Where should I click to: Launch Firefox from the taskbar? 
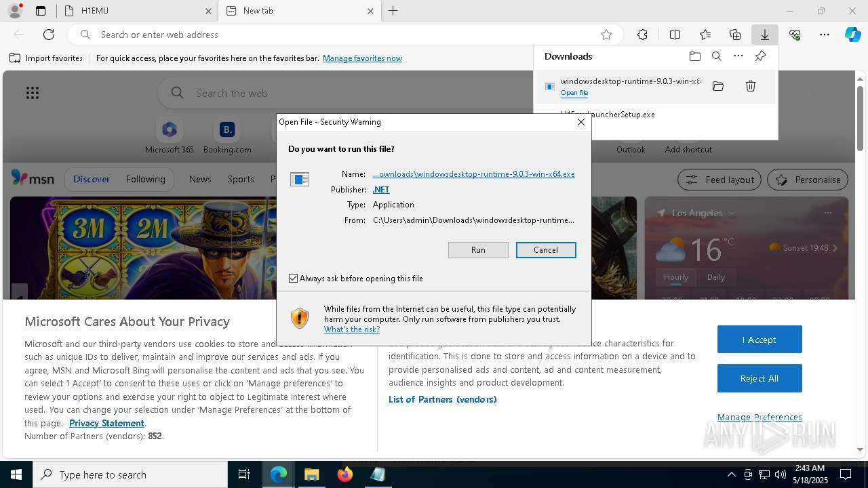point(344,474)
